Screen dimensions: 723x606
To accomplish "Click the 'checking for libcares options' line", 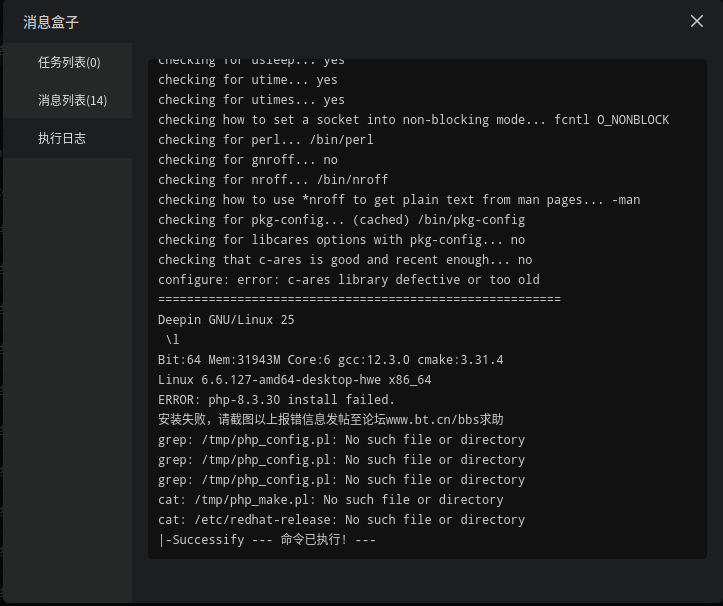I will click(341, 240).
